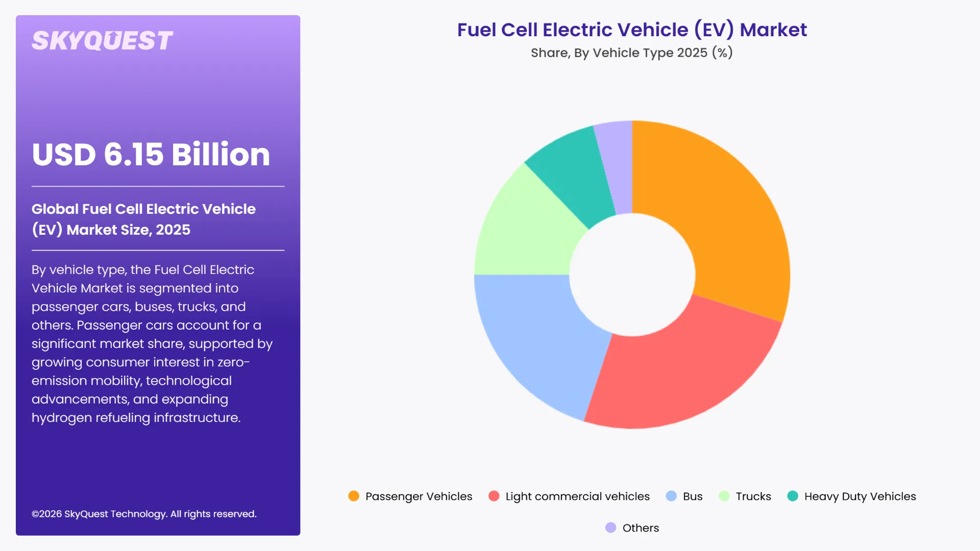Click the red Light commercial vehicles legend dot
Viewport: 980px width, 551px height.
(x=494, y=496)
